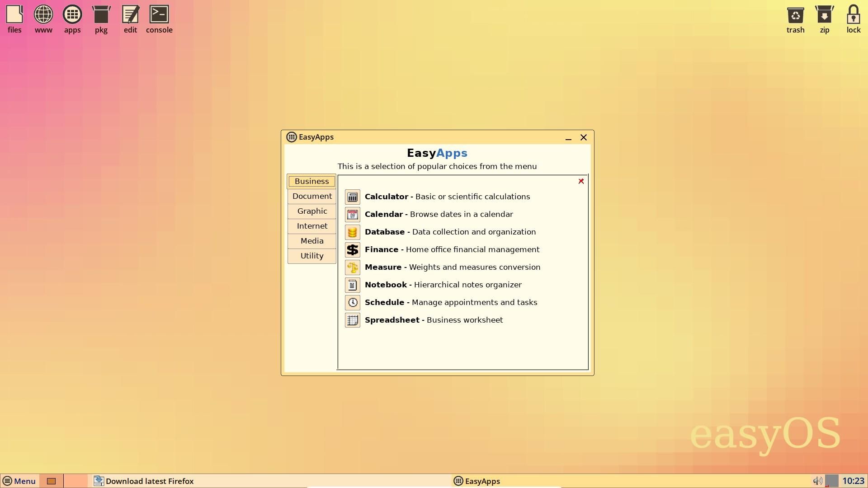Open the Database app icon
868x488 pixels.
[x=352, y=232]
